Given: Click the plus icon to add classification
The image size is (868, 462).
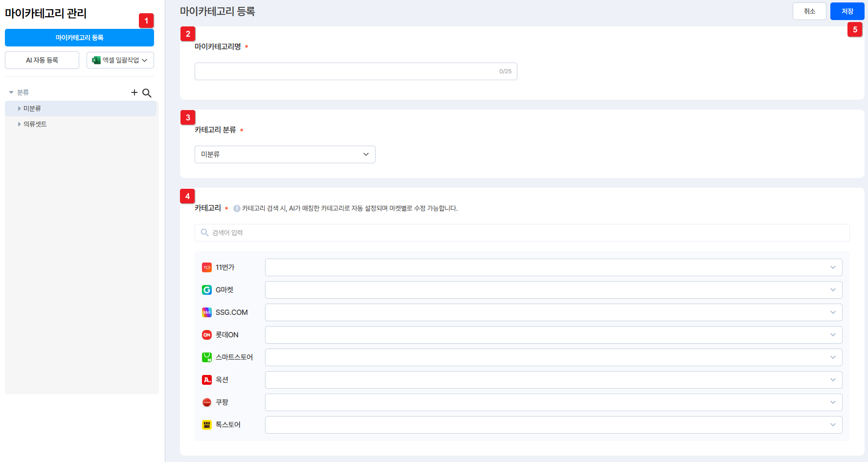Looking at the screenshot, I should [x=134, y=92].
